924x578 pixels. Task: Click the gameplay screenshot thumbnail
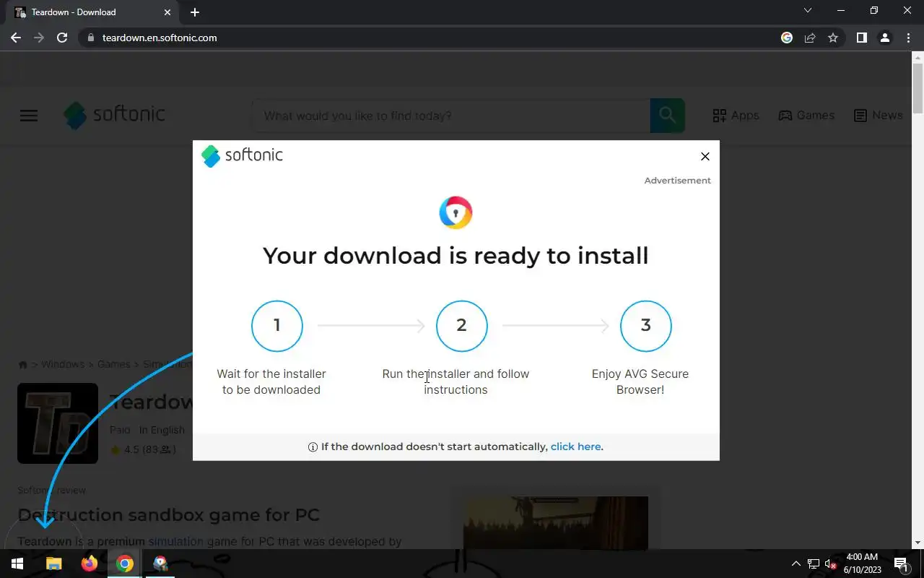[556, 522]
